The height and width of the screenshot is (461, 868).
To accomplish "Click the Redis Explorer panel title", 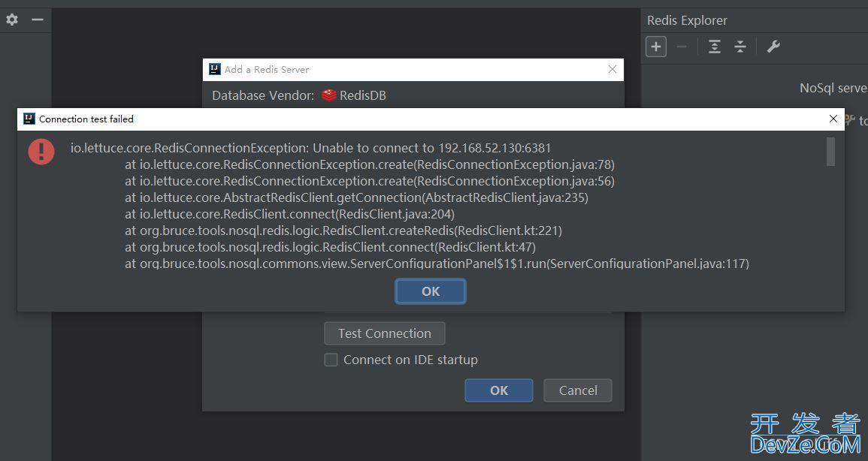I will coord(687,20).
